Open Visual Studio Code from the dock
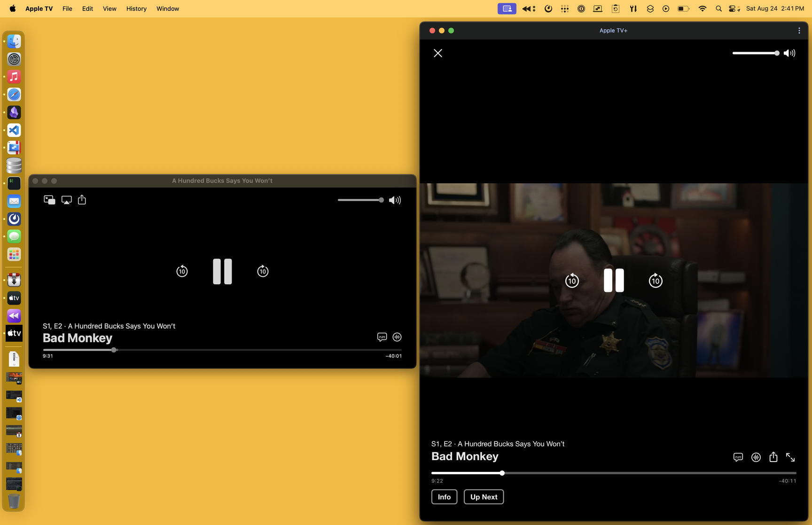 click(x=14, y=130)
